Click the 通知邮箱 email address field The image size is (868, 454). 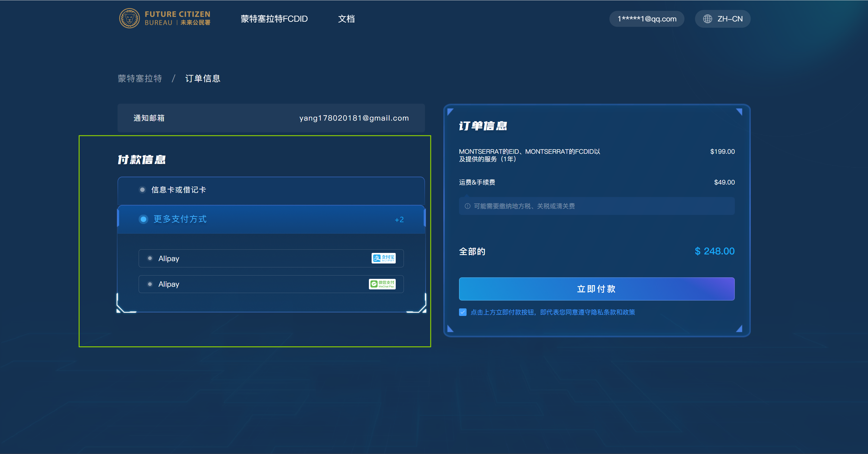click(x=354, y=118)
